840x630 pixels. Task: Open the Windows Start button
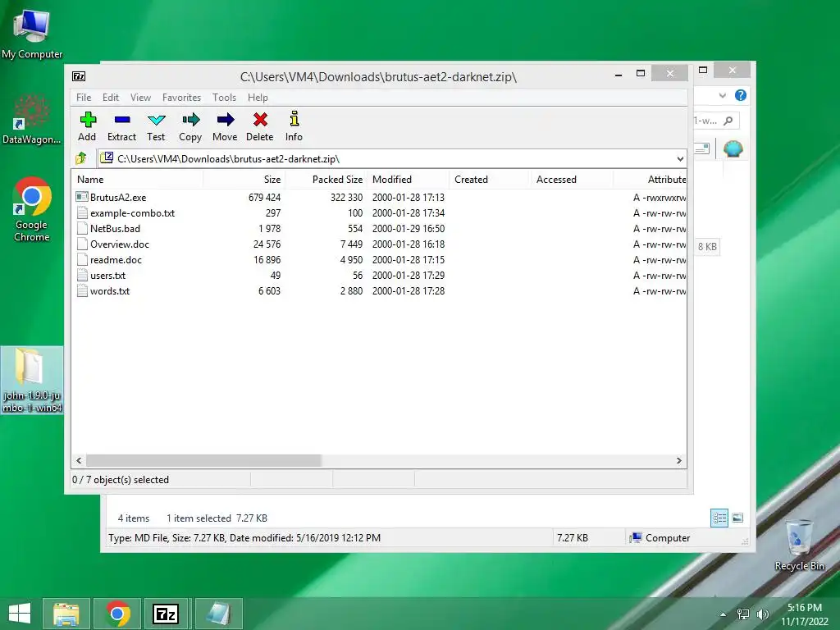[20, 614]
